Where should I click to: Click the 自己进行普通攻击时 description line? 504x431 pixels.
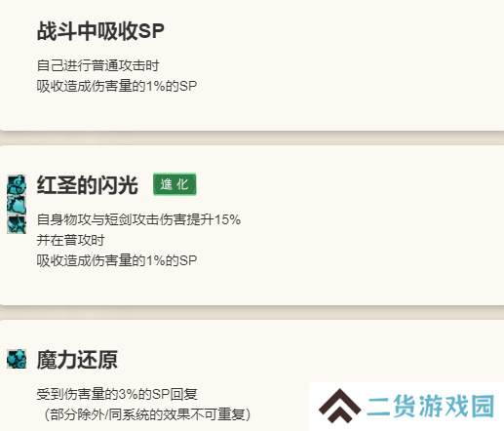click(x=97, y=65)
